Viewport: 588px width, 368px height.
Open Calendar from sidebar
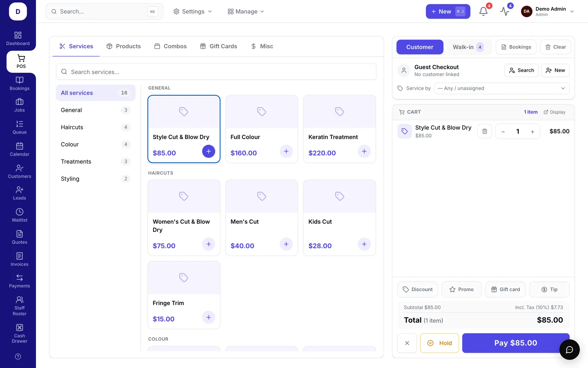(x=19, y=149)
